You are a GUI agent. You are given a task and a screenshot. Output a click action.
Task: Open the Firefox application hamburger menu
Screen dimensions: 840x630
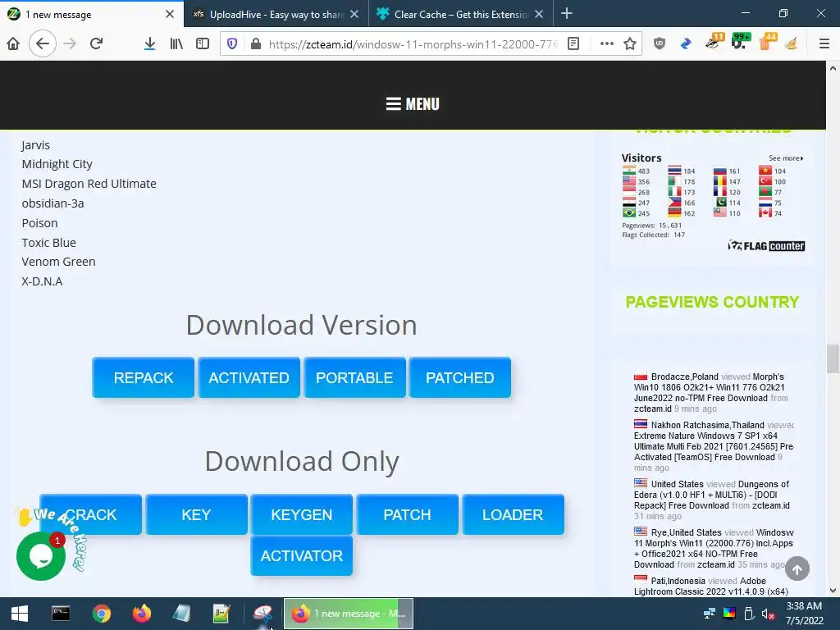click(824, 44)
